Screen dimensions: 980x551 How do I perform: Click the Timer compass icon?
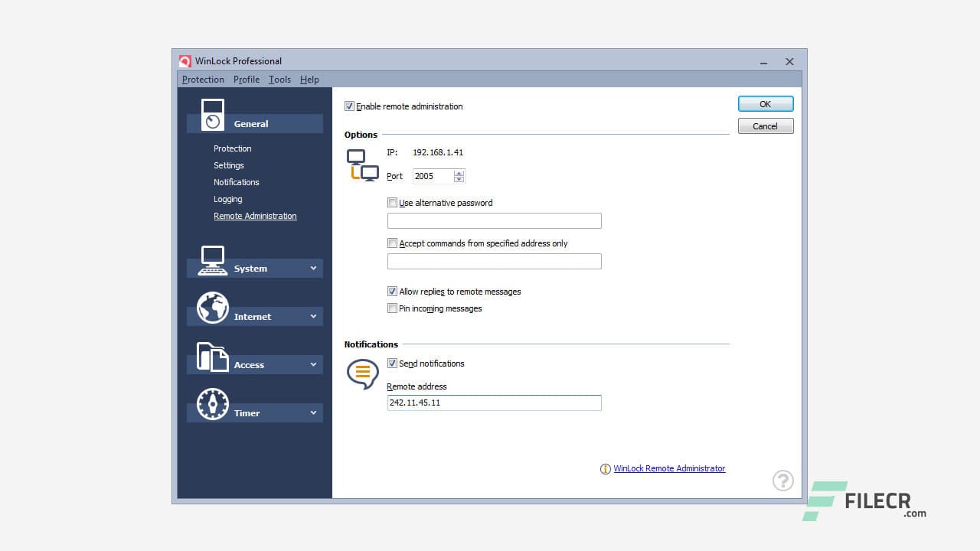click(x=211, y=404)
